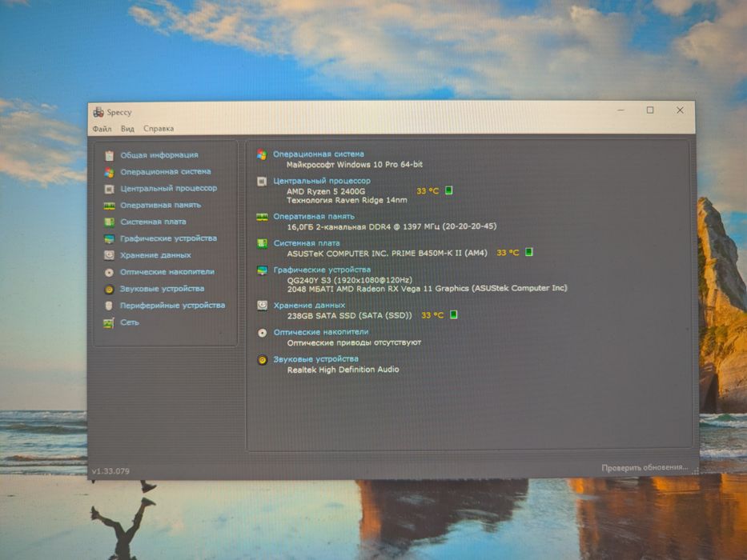
Task: Open the Справка menu
Action: point(159,129)
